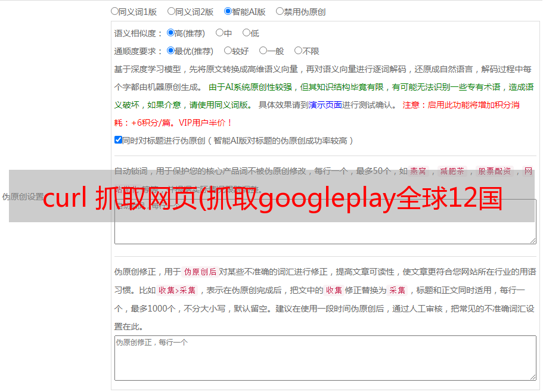Choose 较好 for 通顺度要求
Screen dimensions: 543x392
pyautogui.click(x=228, y=51)
